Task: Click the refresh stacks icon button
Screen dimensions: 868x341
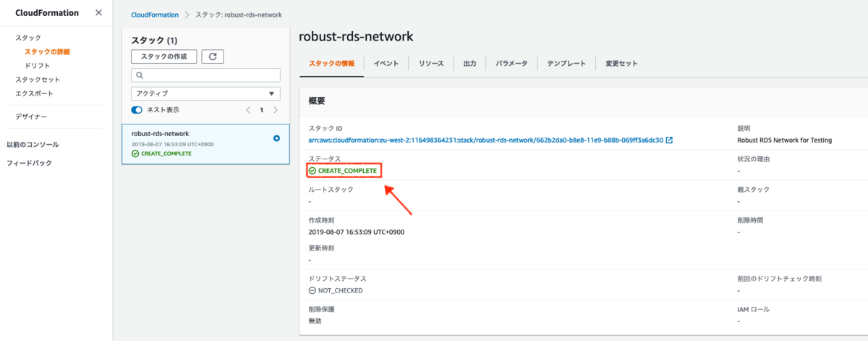Action: pos(213,56)
